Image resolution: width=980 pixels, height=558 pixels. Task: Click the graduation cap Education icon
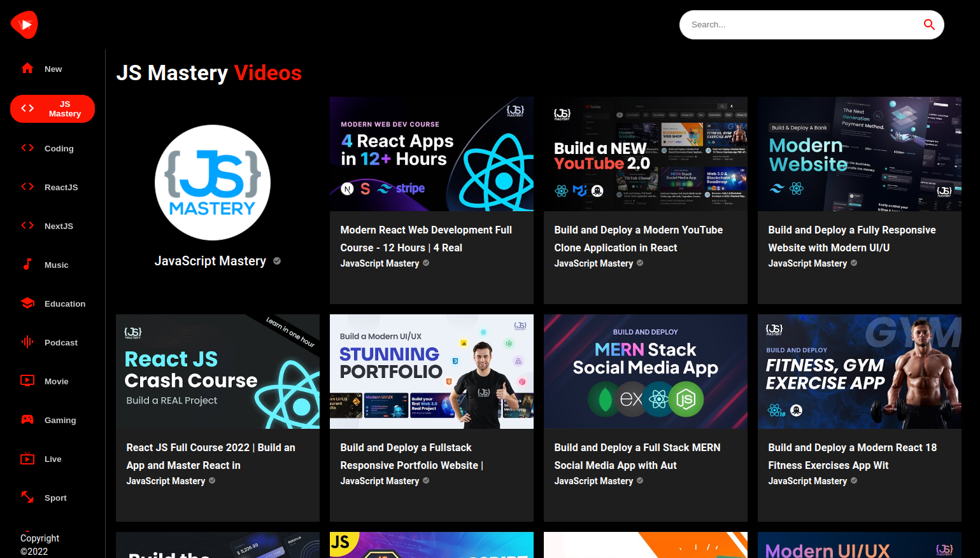click(27, 303)
